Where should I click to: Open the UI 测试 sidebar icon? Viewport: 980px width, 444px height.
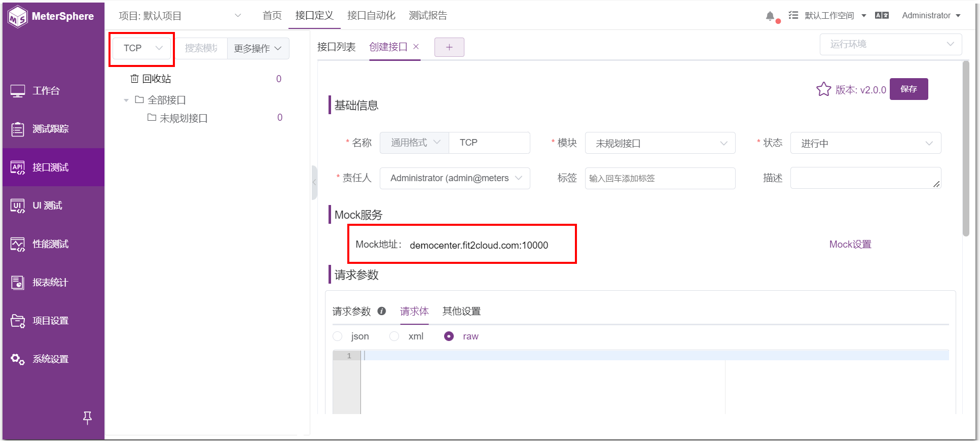click(18, 206)
